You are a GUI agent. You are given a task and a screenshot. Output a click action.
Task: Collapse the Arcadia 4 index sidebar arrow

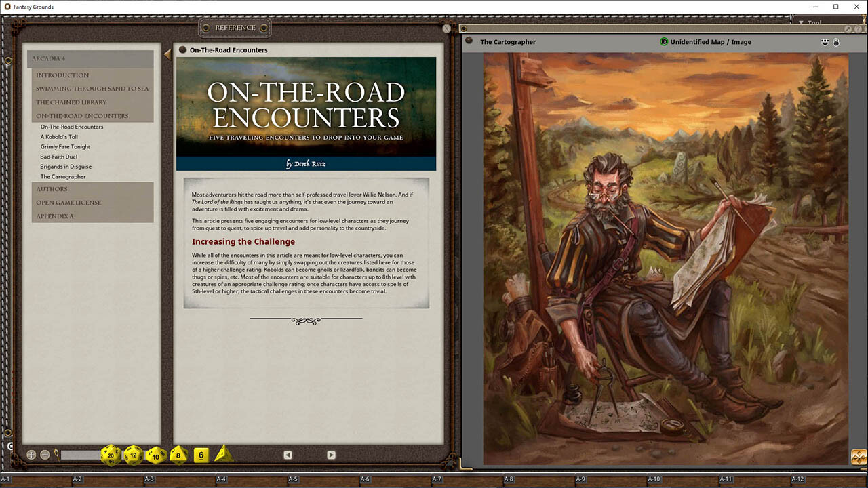pyautogui.click(x=167, y=54)
